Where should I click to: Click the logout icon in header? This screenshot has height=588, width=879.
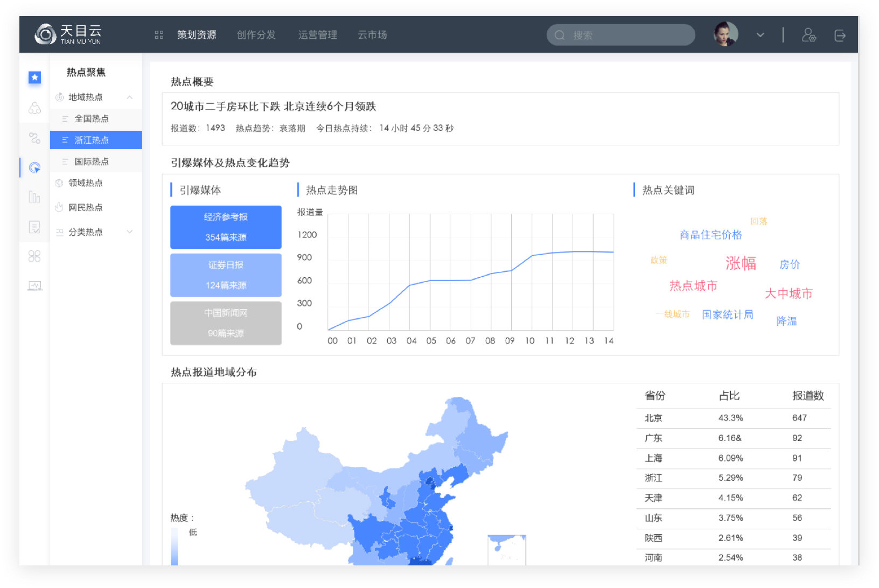[840, 35]
